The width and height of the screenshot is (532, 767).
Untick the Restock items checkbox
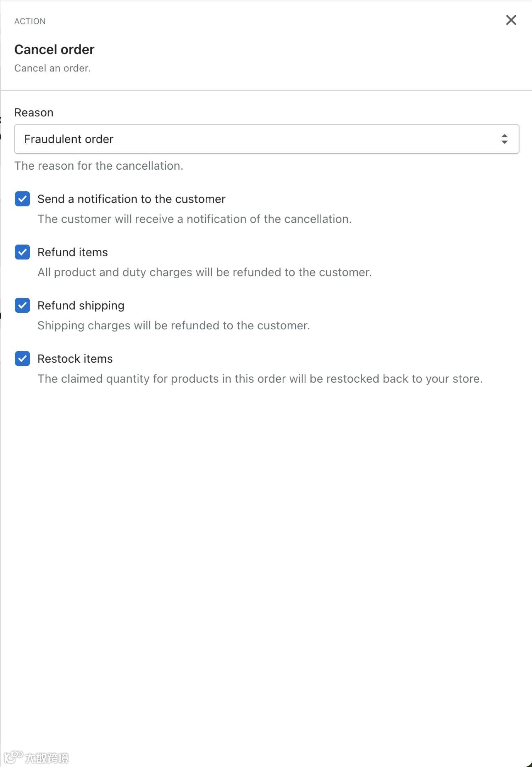22,358
